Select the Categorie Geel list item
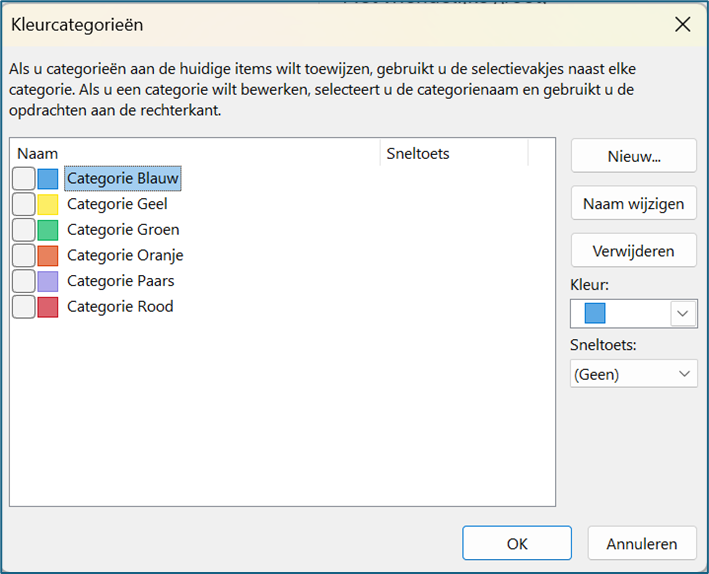This screenshot has height=574, width=709. pyautogui.click(x=117, y=204)
